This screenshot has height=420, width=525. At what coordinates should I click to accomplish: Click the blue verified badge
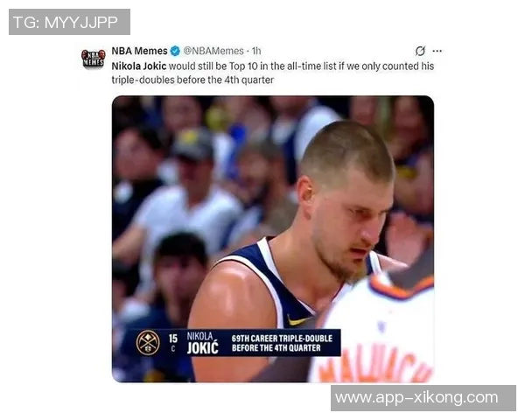[175, 52]
